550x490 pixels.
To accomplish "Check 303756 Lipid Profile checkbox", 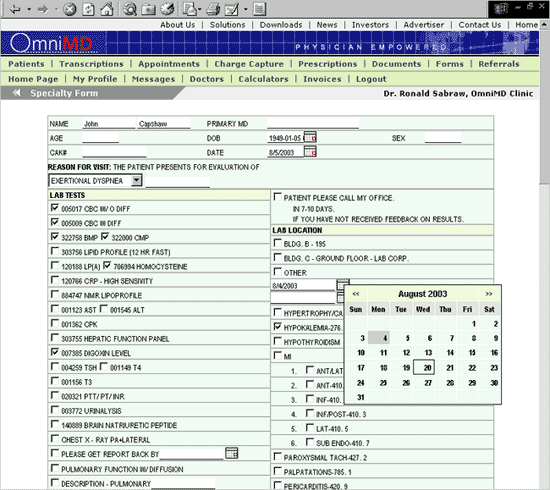I will coord(55,251).
